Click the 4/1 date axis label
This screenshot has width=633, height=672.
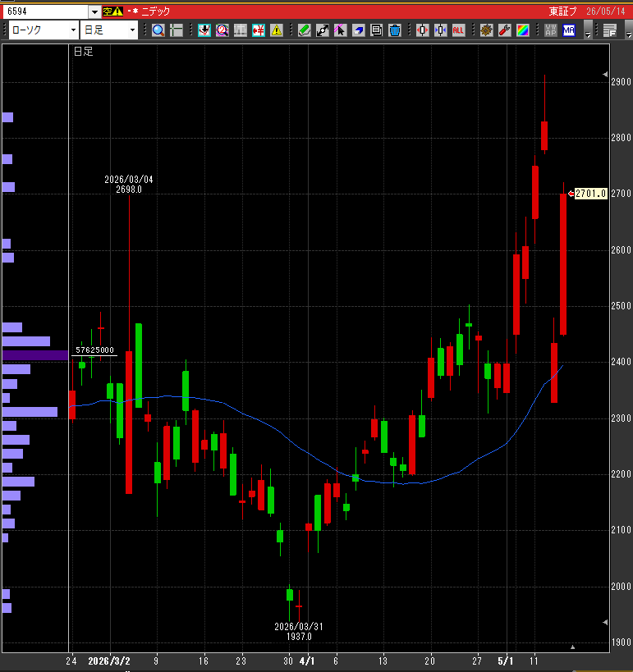click(307, 661)
